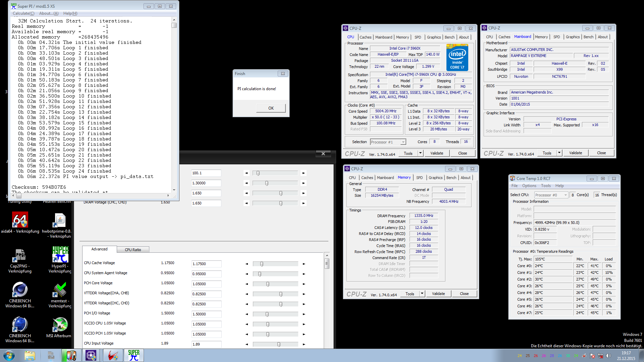Open the network tray icon with red X
The image size is (644, 362).
600,356
